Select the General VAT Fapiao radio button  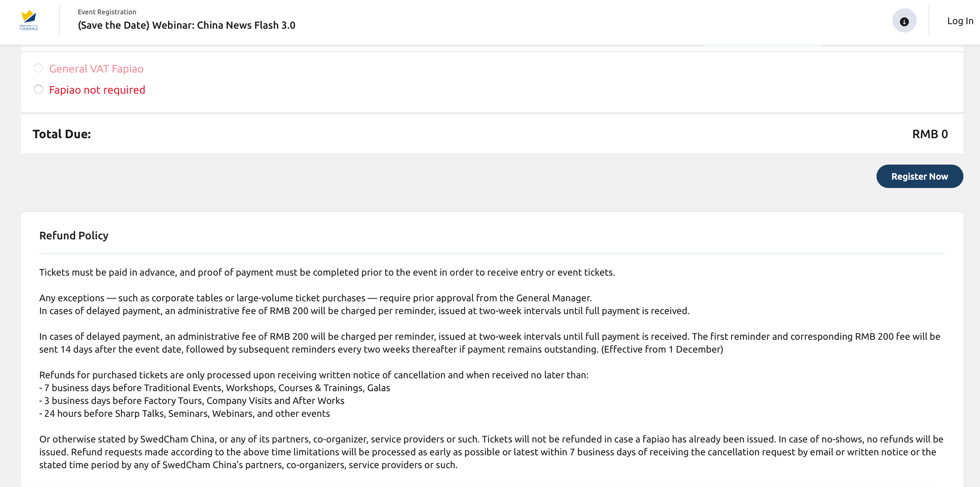click(39, 68)
